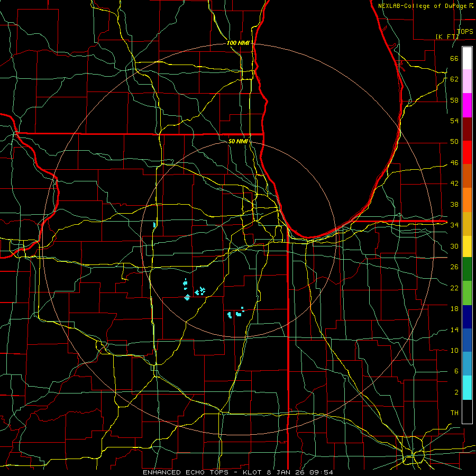Click the light blue 14 kft legend swatch

coord(467,364)
